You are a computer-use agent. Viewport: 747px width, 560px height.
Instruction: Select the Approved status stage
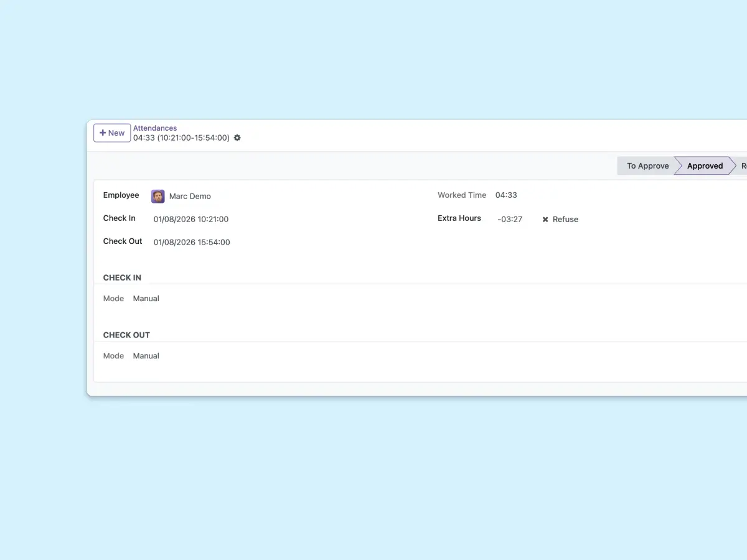click(x=704, y=166)
